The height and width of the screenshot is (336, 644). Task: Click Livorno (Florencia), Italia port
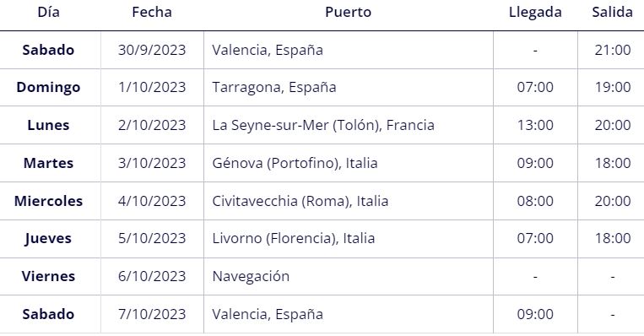coord(293,238)
